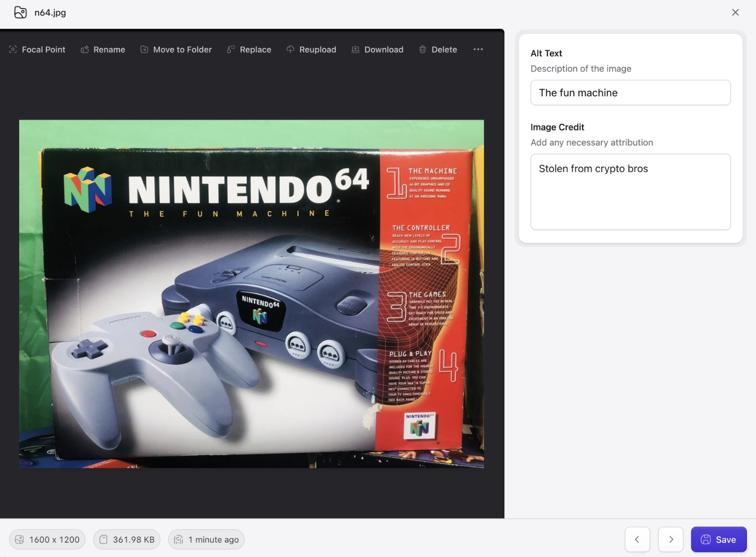Select Move to Folder option
The width and height of the screenshot is (756, 557).
coord(176,49)
